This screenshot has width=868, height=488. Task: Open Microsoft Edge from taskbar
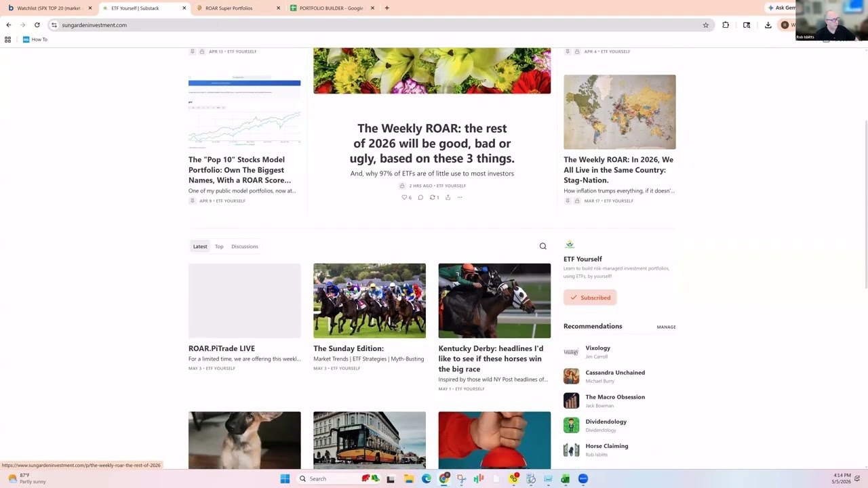pyautogui.click(x=427, y=479)
